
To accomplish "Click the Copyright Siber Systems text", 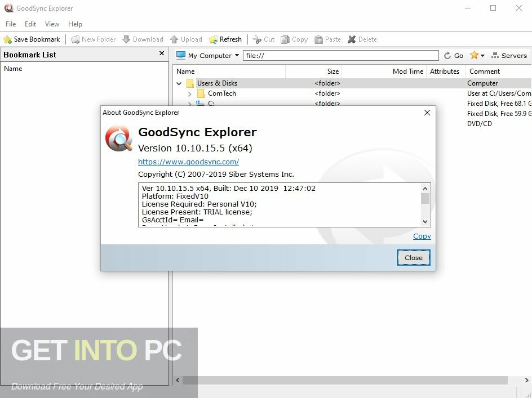I will 216,175.
